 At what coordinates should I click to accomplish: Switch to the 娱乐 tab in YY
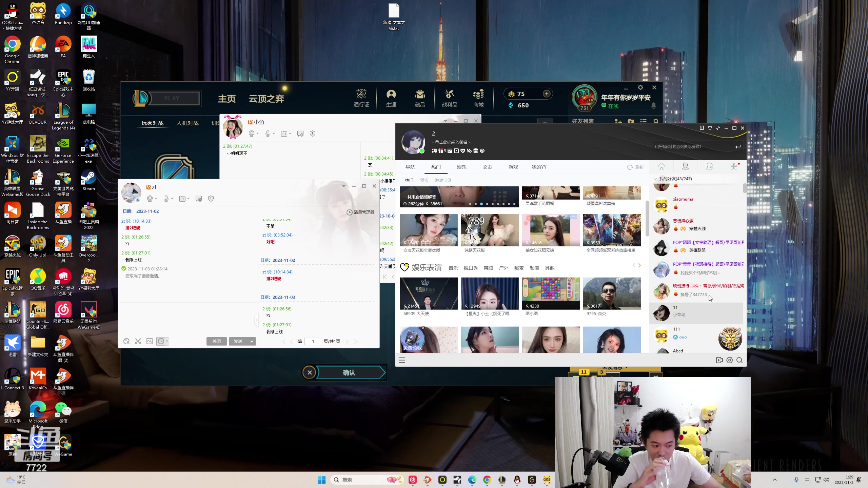tap(462, 167)
